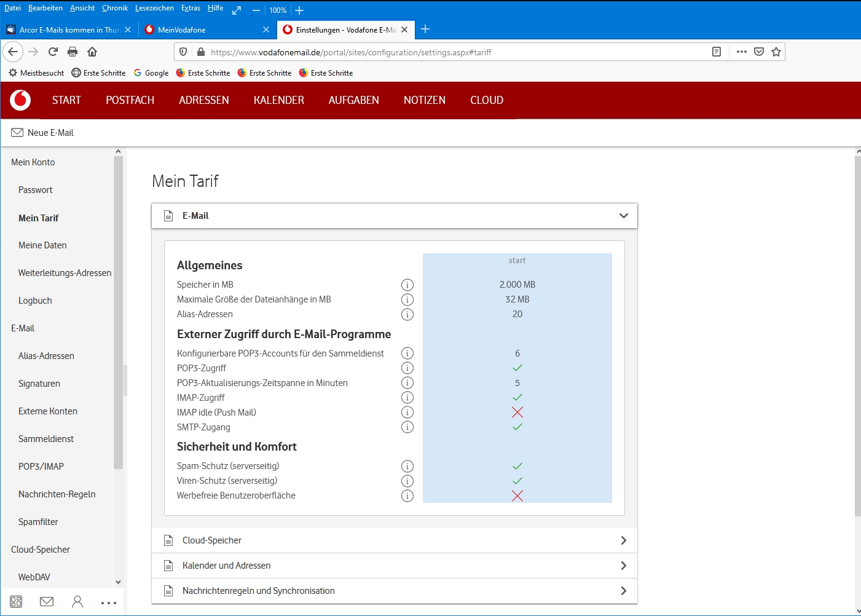This screenshot has width=861, height=616.
Task: Toggle fullscreen arrows icon in menu bar
Action: (x=237, y=10)
